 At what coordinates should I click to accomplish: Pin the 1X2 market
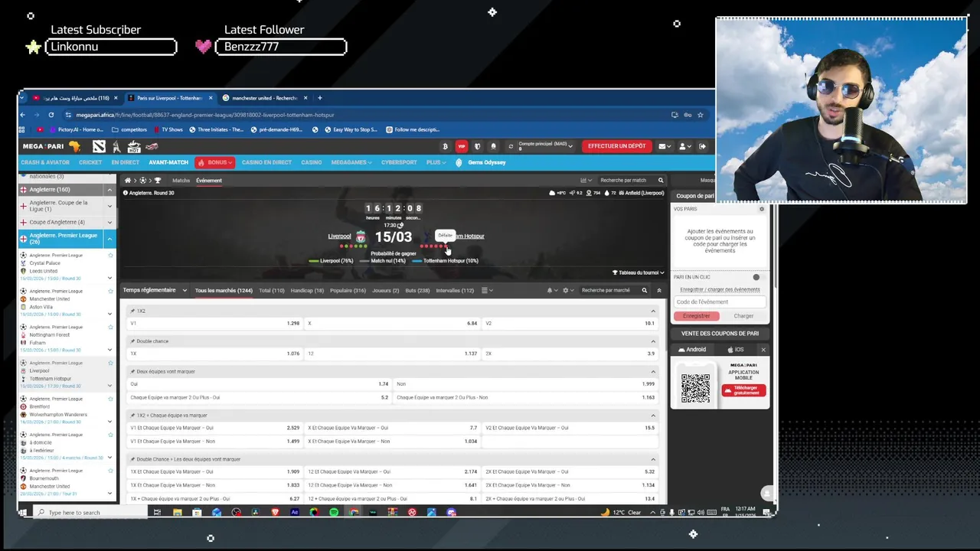point(133,311)
